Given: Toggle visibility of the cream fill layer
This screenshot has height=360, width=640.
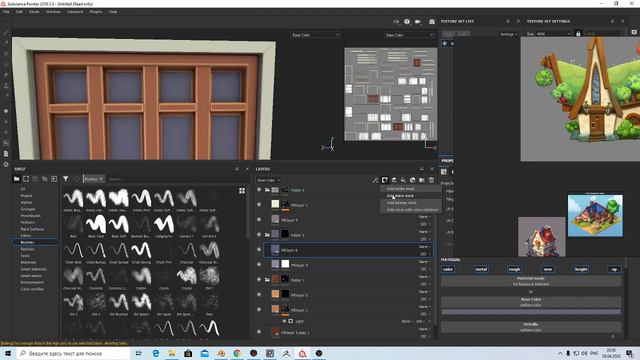Looking at the screenshot, I should 259,204.
